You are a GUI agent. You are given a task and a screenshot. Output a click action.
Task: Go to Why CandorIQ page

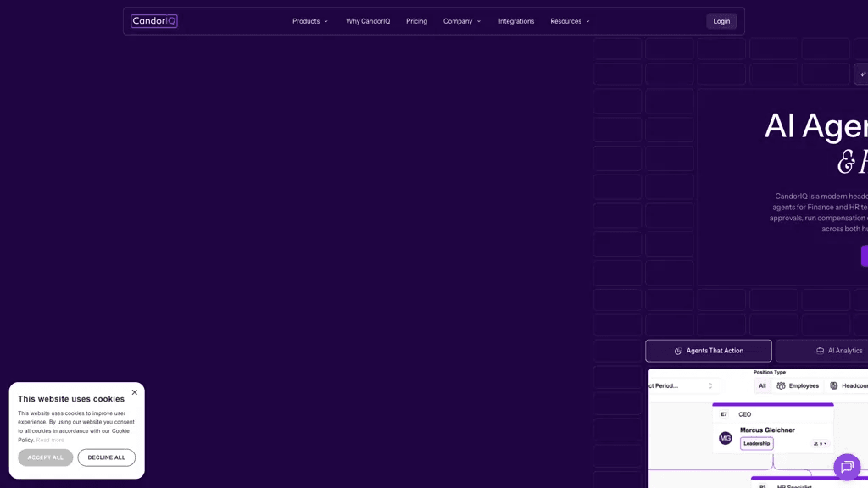click(x=368, y=21)
